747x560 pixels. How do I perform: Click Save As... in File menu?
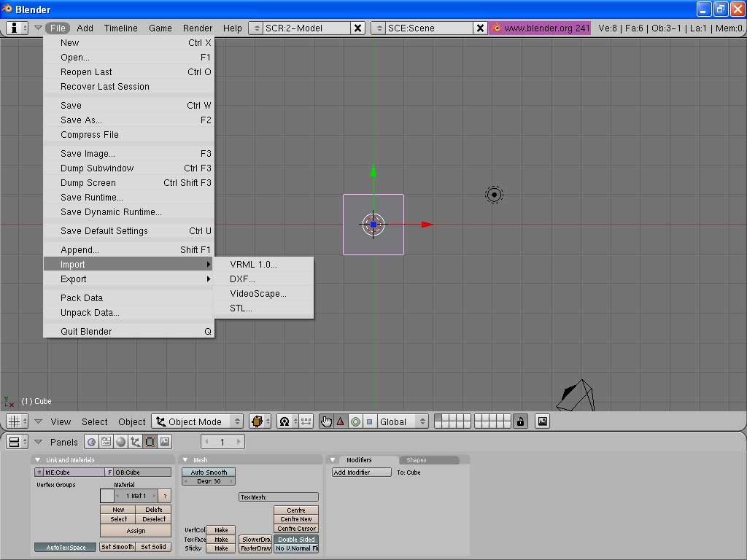click(128, 120)
